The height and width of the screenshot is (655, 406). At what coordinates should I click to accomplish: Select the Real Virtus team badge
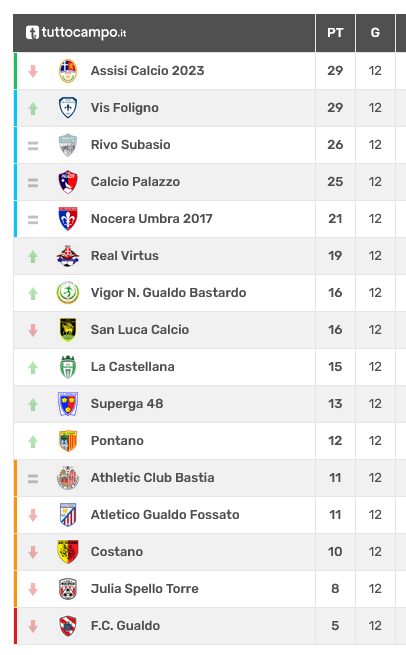68,256
